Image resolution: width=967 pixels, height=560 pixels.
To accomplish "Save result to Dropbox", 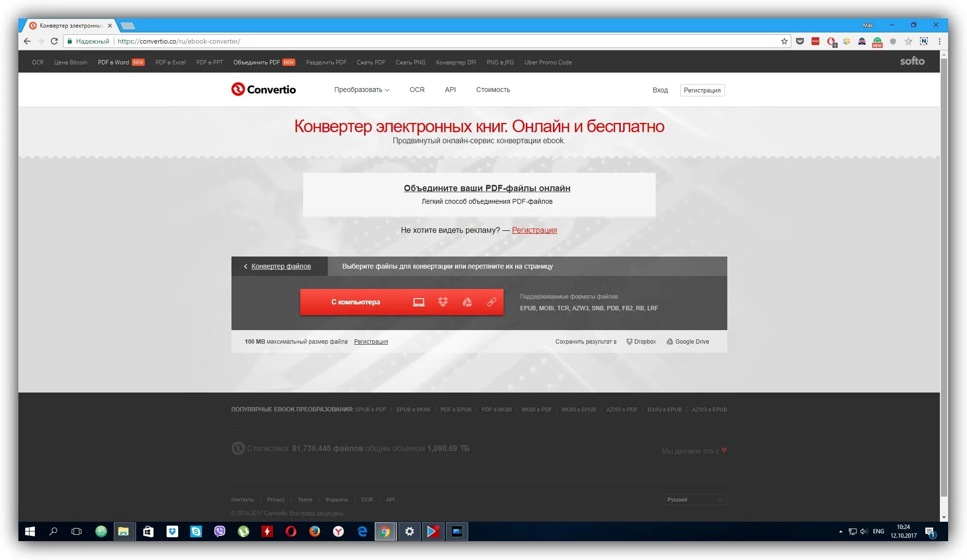I will 641,342.
